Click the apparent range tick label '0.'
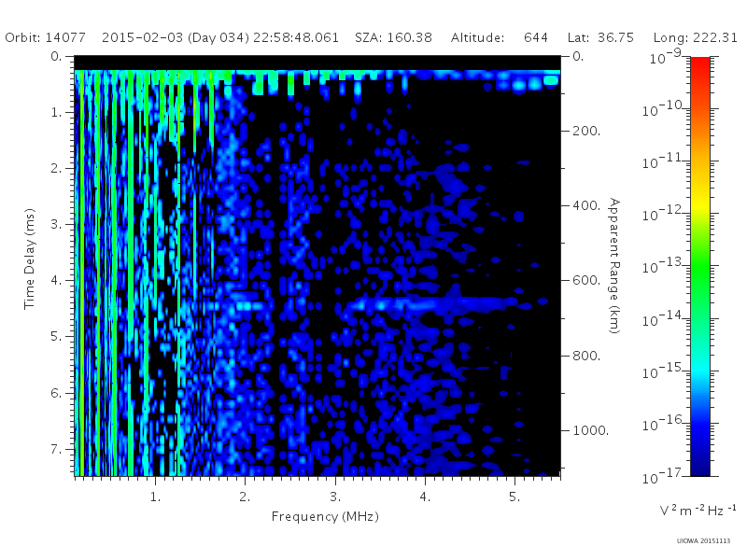 point(578,57)
